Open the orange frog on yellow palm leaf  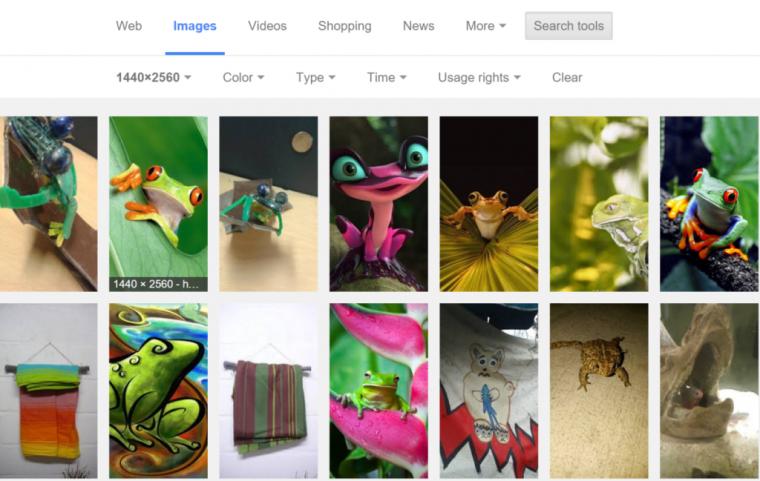(x=489, y=204)
